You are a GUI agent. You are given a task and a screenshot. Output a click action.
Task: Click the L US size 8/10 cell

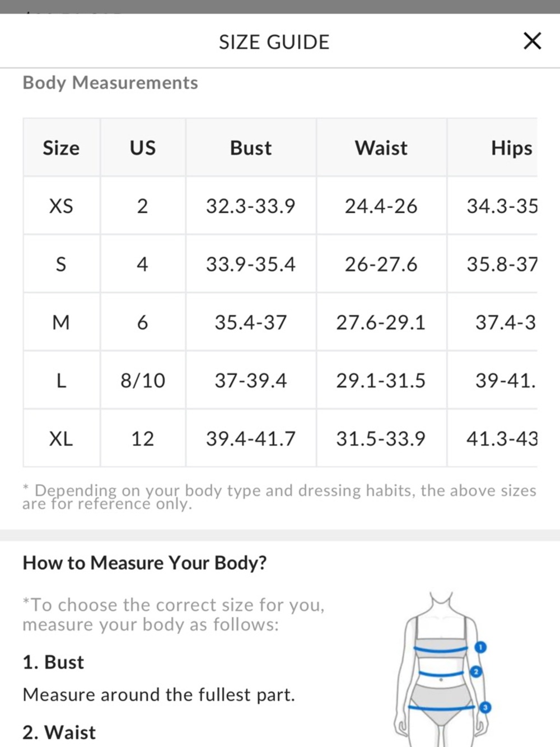pos(143,381)
